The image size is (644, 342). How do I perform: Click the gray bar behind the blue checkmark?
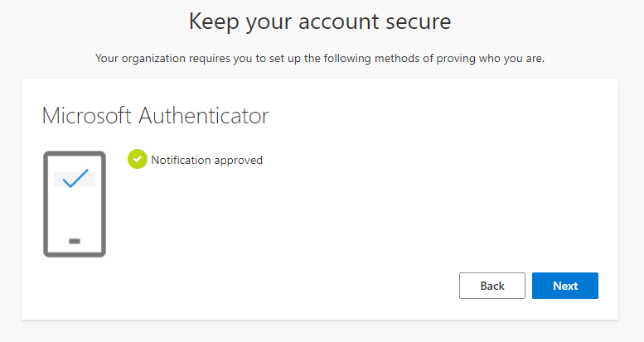75,180
